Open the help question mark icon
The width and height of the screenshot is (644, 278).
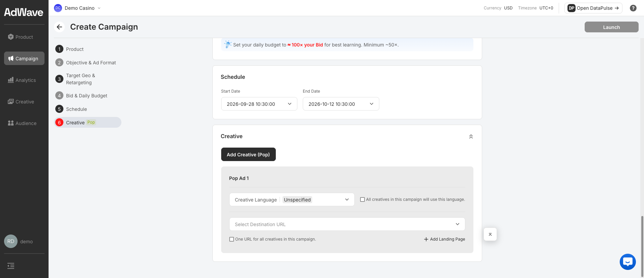coord(633,8)
